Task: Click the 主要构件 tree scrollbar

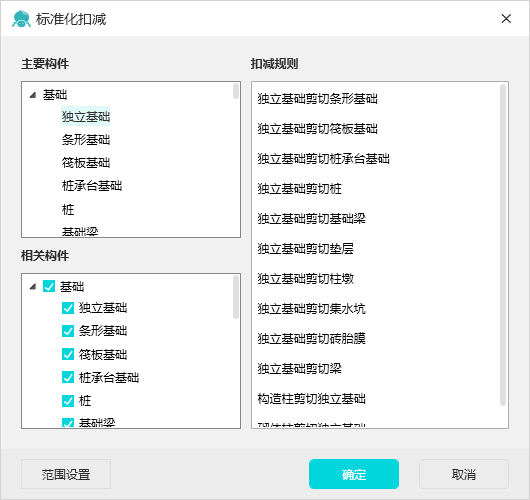Action: [236, 91]
